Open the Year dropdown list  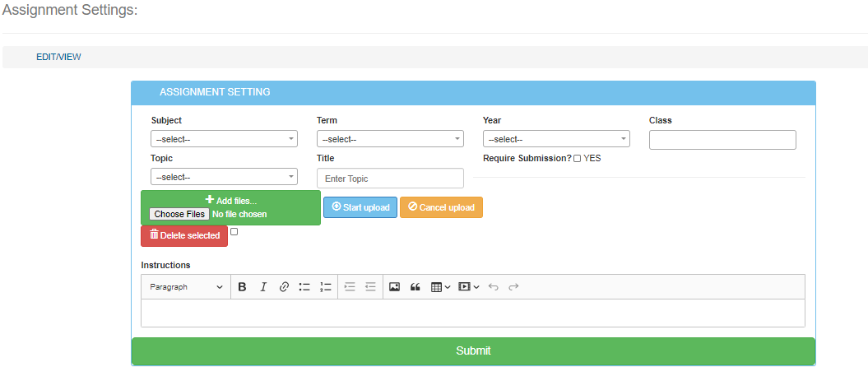click(x=556, y=139)
